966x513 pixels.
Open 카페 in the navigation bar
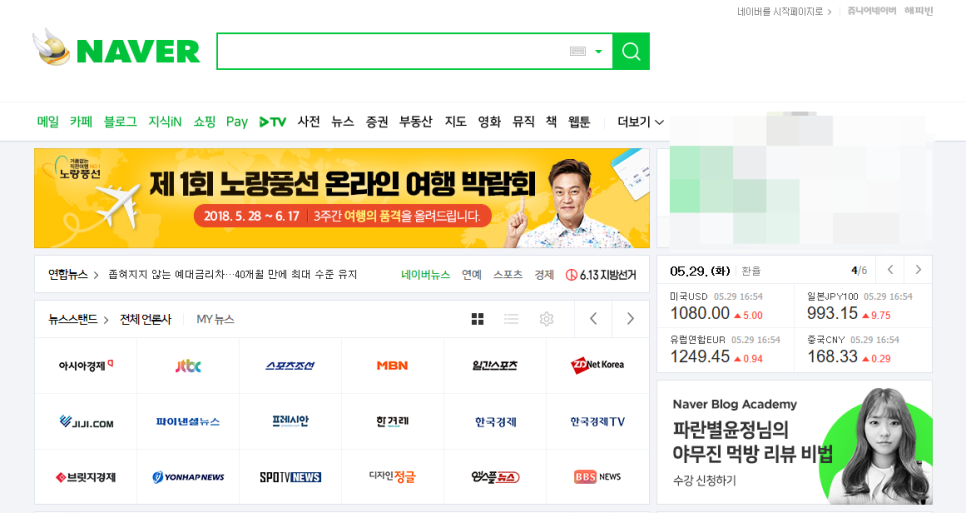[81, 122]
